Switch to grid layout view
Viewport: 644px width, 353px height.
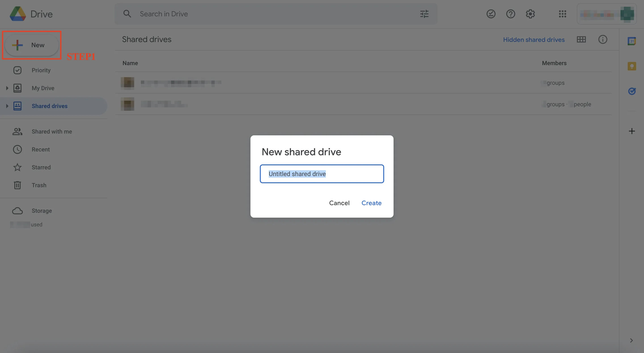click(x=581, y=40)
